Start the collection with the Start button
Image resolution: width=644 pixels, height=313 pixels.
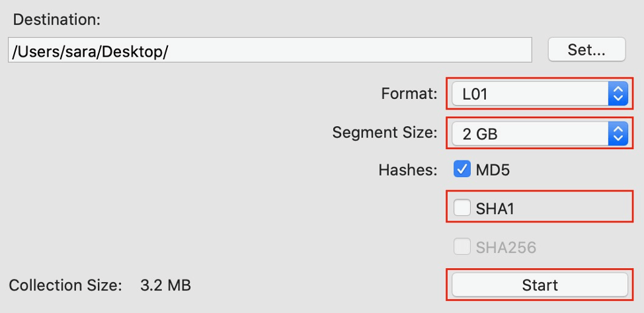tap(540, 285)
